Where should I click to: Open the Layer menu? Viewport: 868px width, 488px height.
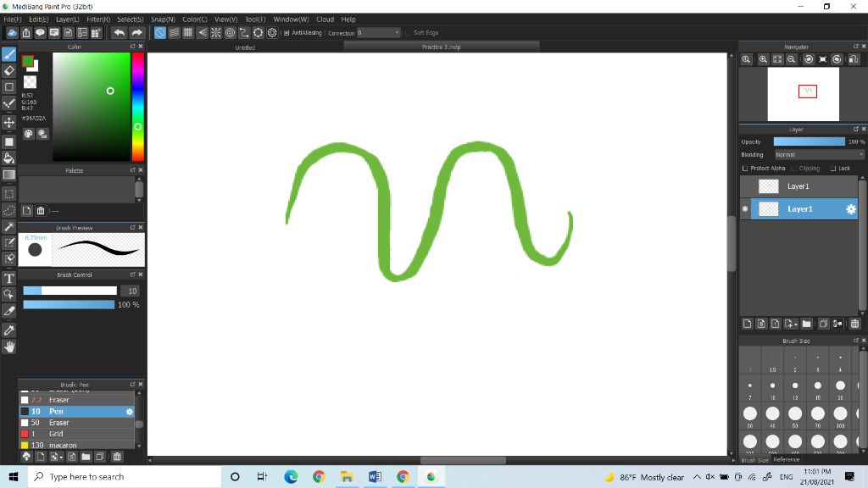[68, 19]
